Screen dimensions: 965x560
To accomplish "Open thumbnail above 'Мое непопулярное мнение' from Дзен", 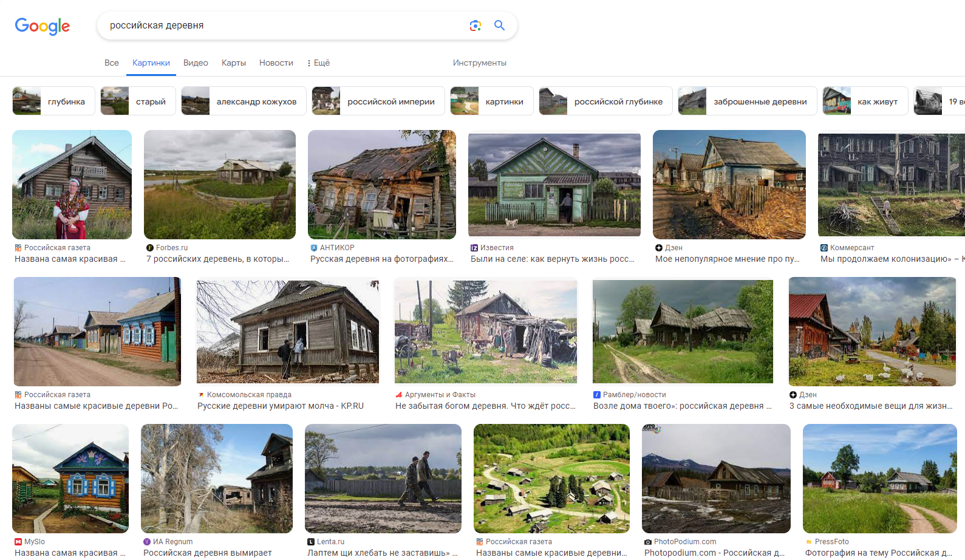I will (x=729, y=185).
